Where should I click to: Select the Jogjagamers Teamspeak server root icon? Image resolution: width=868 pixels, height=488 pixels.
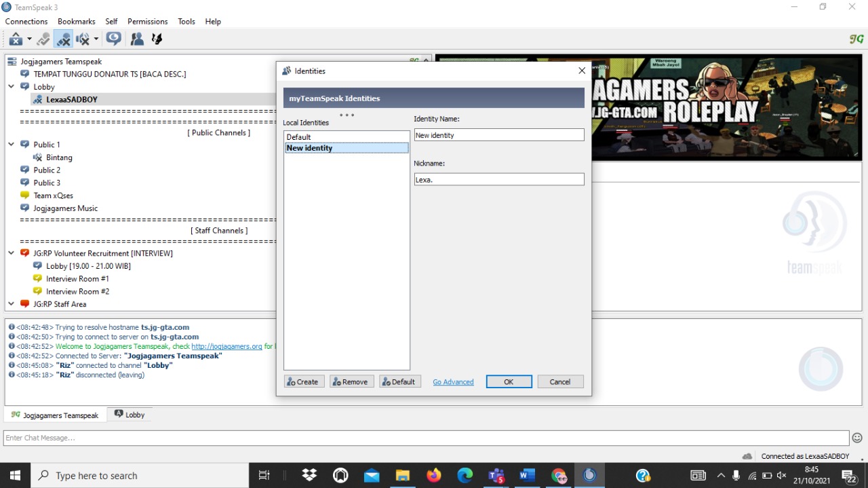tap(12, 61)
